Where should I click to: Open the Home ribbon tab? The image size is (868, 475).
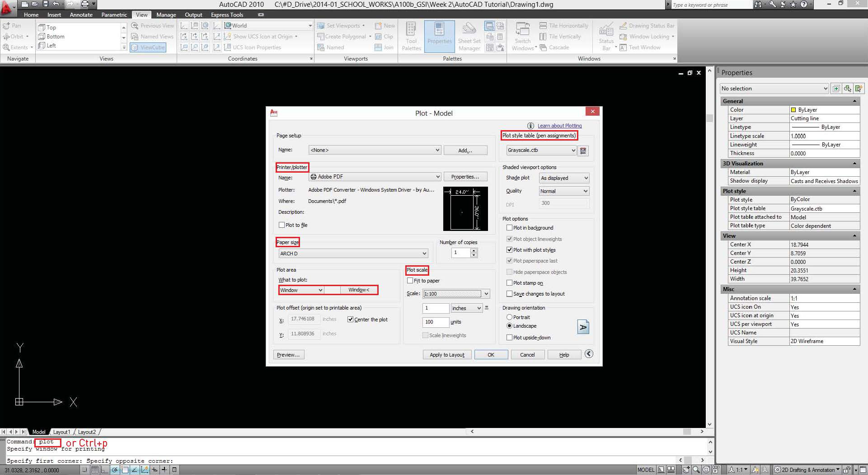pos(31,15)
